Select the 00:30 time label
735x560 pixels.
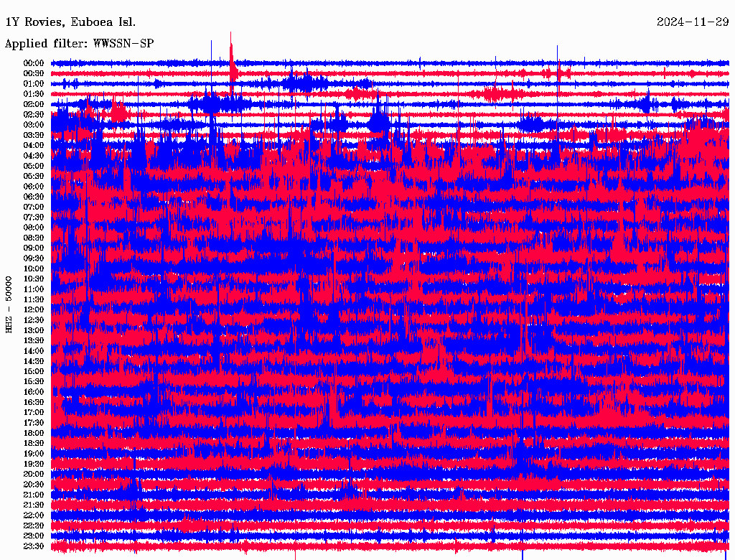(x=33, y=74)
